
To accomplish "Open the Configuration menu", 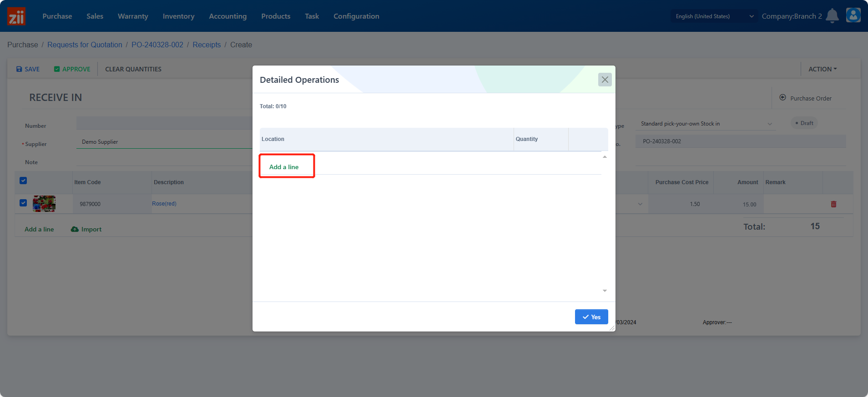I will pyautogui.click(x=356, y=16).
